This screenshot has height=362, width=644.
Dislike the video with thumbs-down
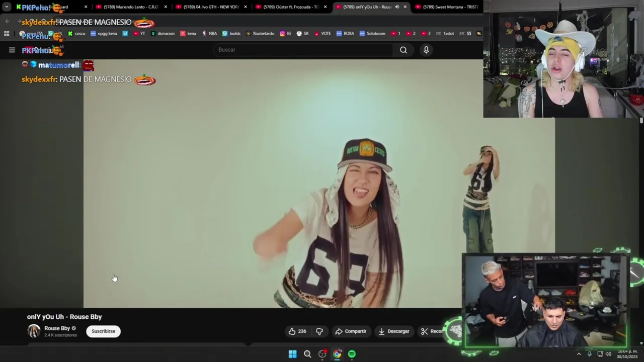[x=319, y=331]
